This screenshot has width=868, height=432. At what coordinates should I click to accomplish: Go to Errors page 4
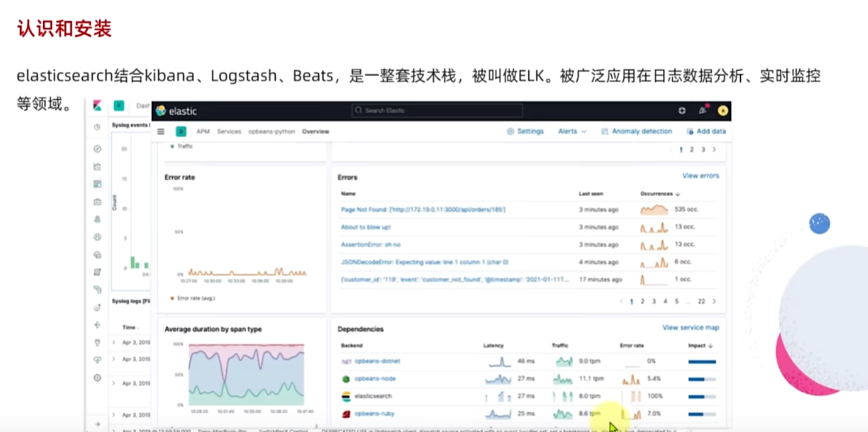pos(665,302)
